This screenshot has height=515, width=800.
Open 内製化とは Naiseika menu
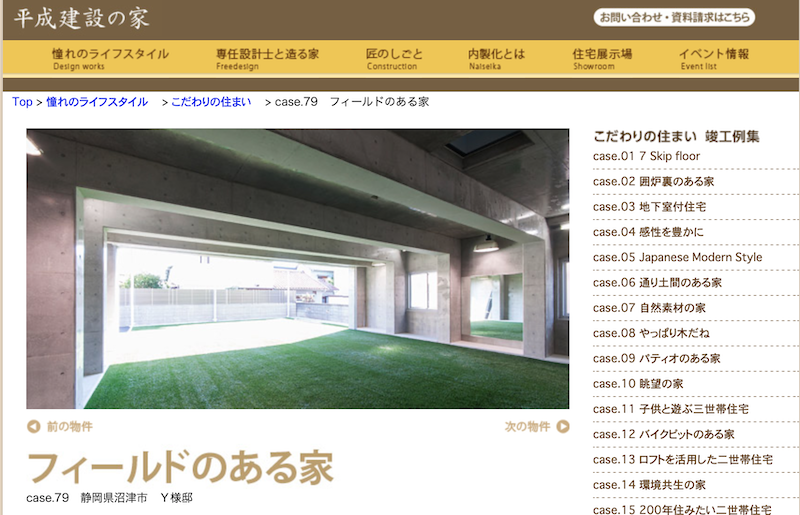pos(496,59)
